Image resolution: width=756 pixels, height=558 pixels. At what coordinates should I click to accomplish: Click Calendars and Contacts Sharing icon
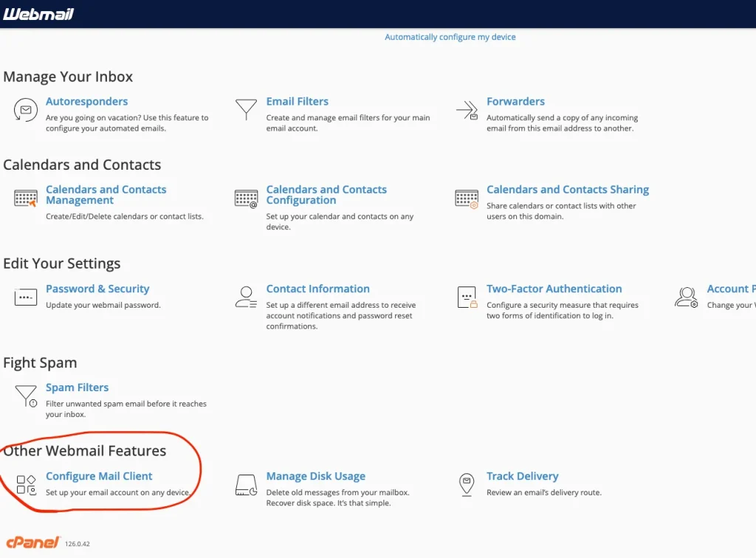(x=467, y=199)
